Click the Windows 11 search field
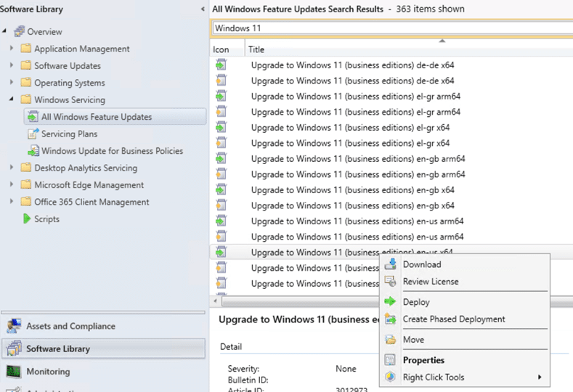Viewport: 573px width, 392px height. pos(392,28)
